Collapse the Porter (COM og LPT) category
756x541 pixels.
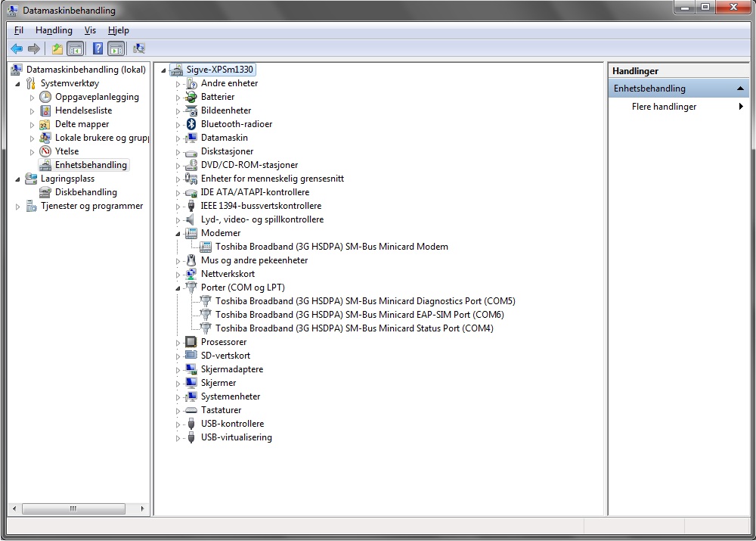point(178,288)
